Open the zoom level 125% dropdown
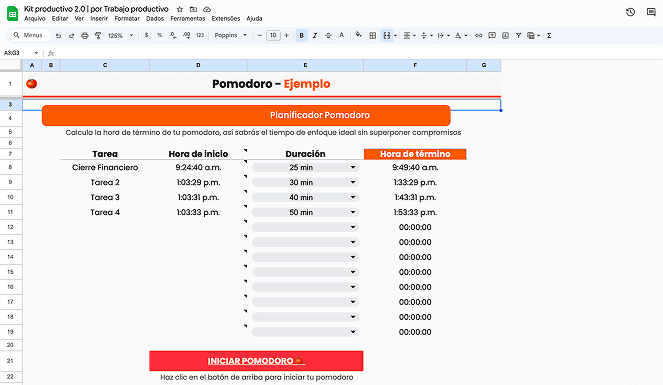 click(120, 35)
